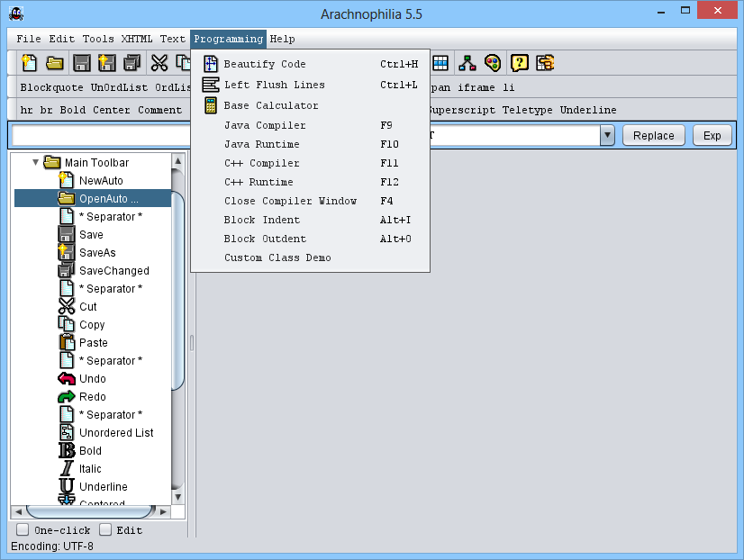Select SaveChanged item in tree

coord(114,271)
